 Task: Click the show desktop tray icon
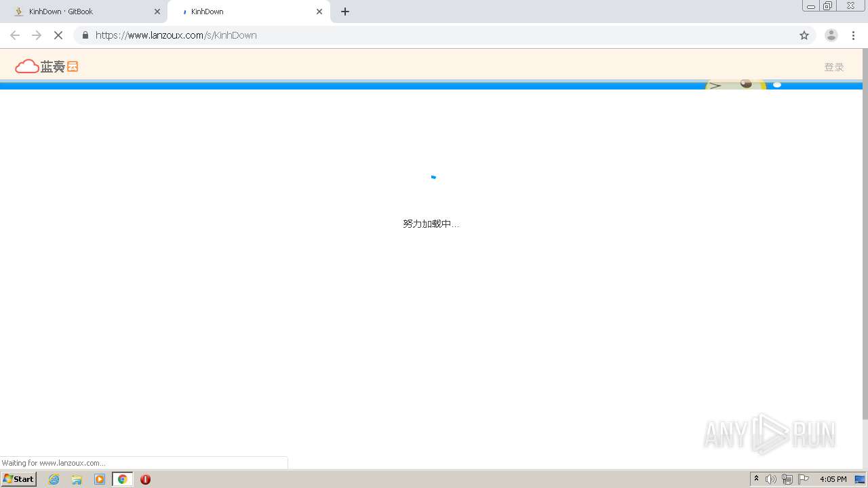click(860, 479)
